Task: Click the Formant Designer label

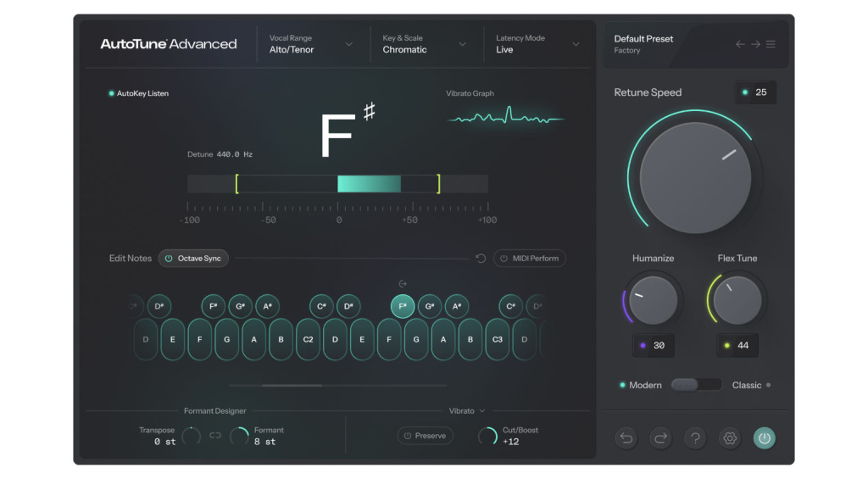Action: 214,411
